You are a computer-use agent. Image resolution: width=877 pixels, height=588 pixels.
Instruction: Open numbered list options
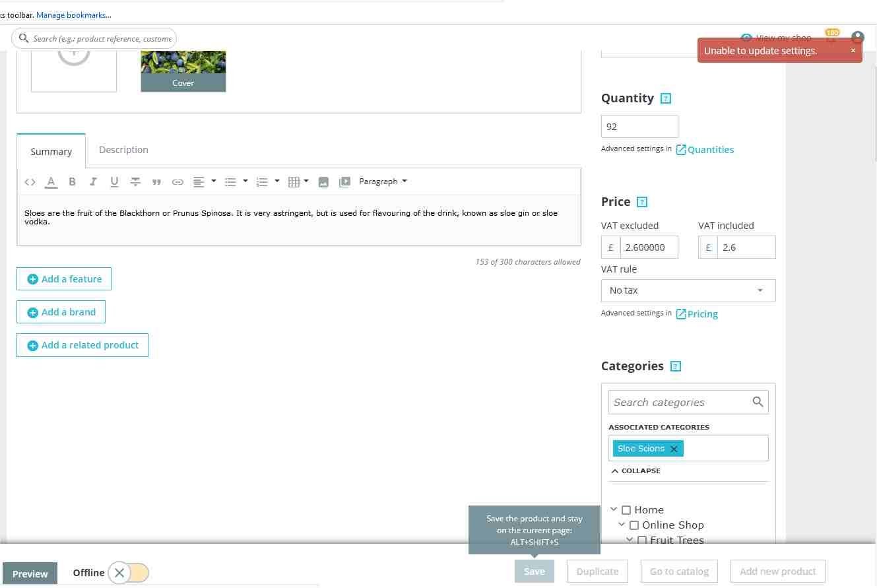click(268, 182)
